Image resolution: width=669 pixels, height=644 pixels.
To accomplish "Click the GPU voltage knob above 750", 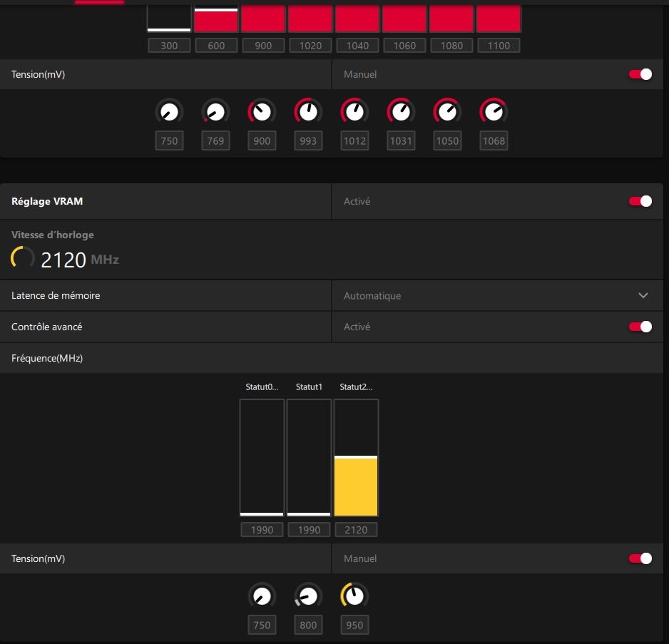I will pyautogui.click(x=169, y=112).
